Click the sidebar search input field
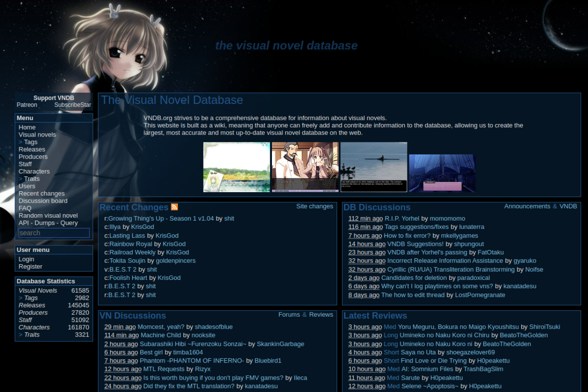This screenshot has height=392, width=588. pos(54,233)
